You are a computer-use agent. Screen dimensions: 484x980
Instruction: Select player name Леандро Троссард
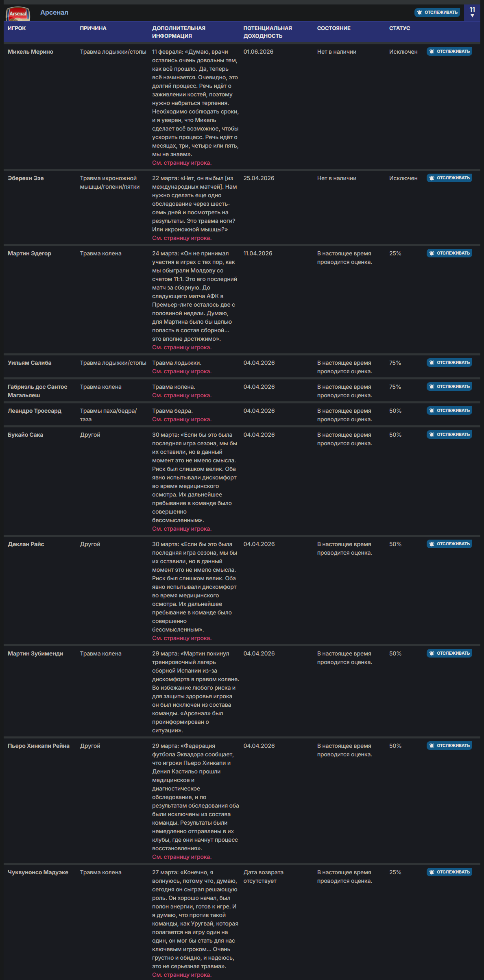[x=35, y=411]
